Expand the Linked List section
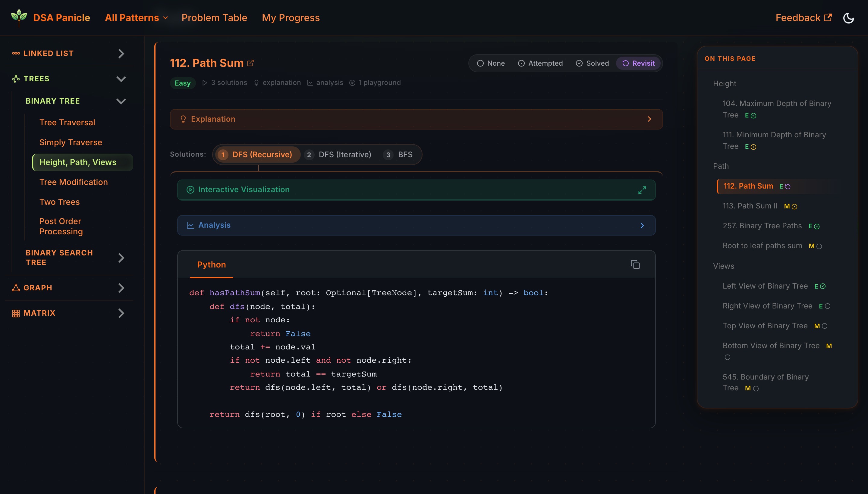 click(x=121, y=53)
